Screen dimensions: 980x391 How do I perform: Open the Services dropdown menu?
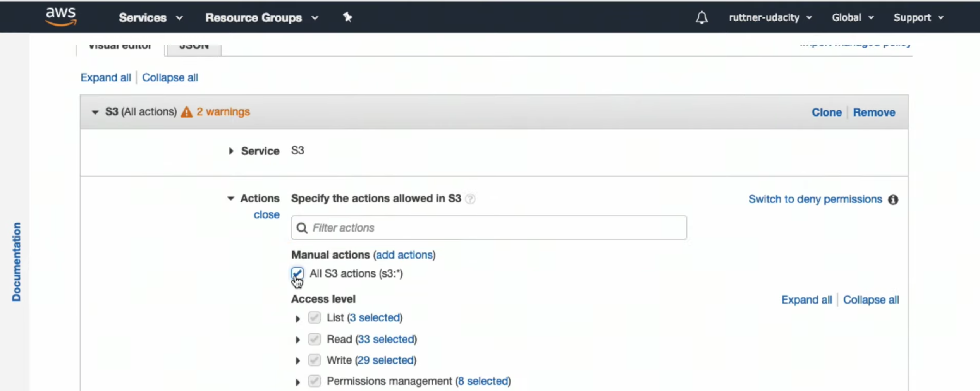click(151, 17)
